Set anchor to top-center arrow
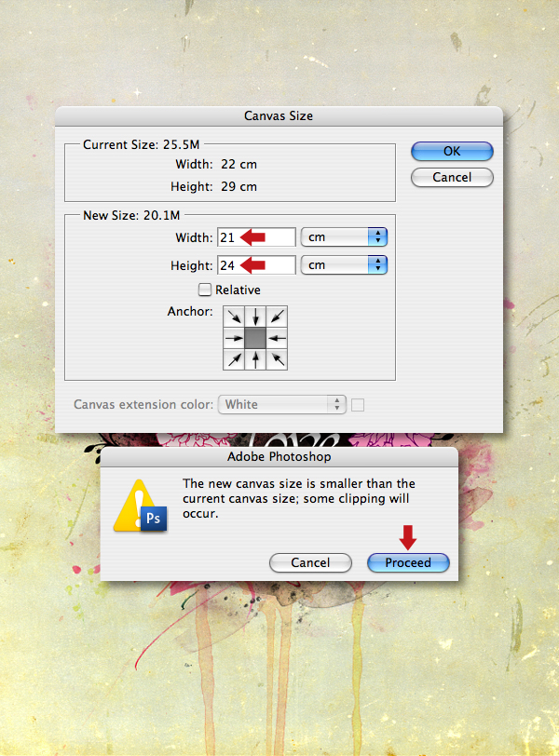 [255, 317]
